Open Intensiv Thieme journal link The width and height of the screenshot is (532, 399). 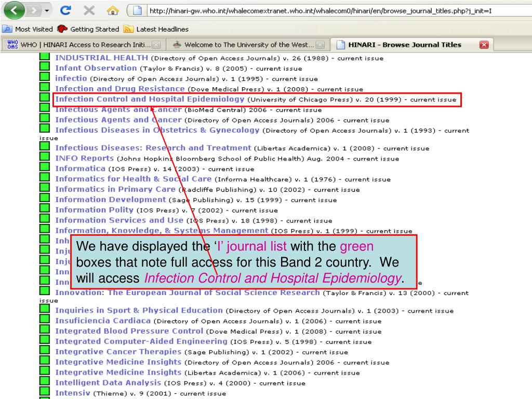[73, 393]
